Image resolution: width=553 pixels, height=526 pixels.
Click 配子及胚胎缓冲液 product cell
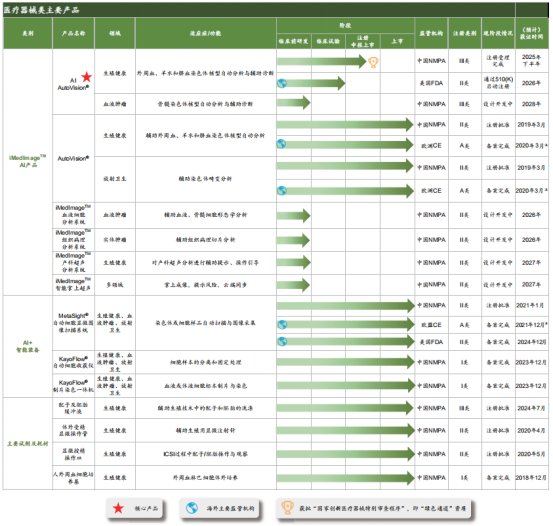pyautogui.click(x=73, y=408)
